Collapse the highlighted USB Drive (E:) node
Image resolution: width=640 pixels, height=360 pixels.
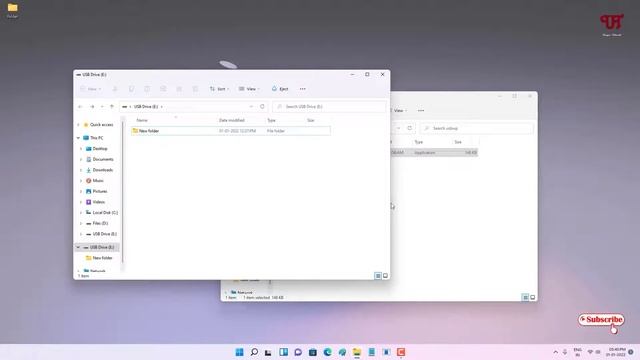[x=78, y=247]
